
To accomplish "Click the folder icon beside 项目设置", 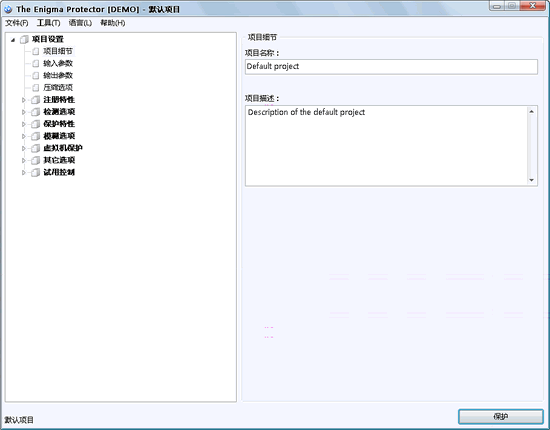I will point(24,39).
